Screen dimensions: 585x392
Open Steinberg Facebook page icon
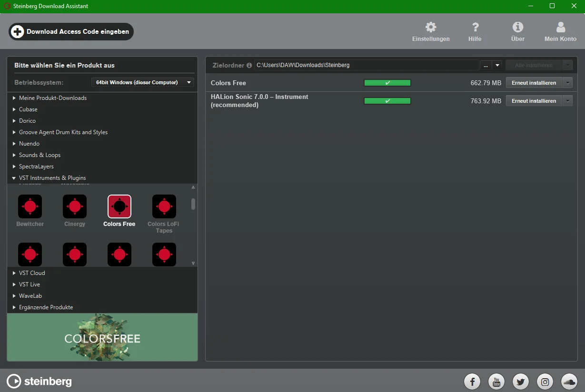[x=473, y=382]
